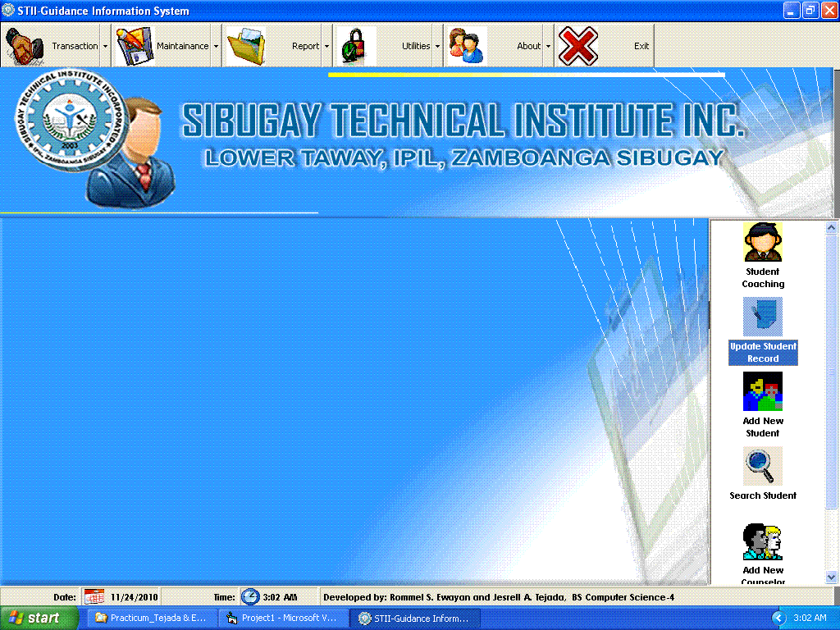Select the Update Student Record icon

pyautogui.click(x=763, y=317)
